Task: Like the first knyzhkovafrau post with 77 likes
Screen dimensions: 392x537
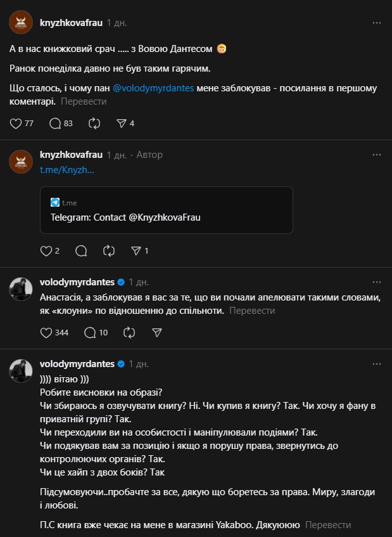Action: (16, 124)
